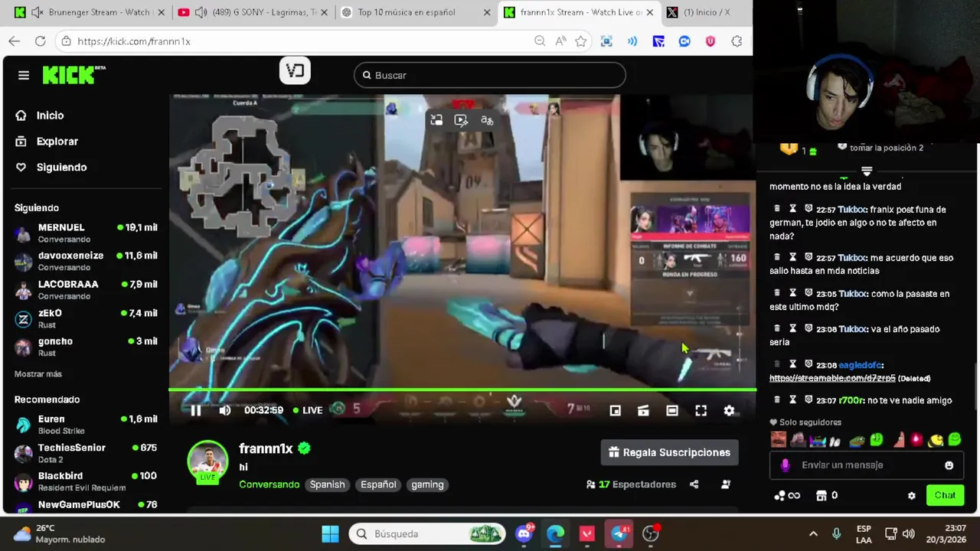Click the eagledofc username

coord(861,366)
